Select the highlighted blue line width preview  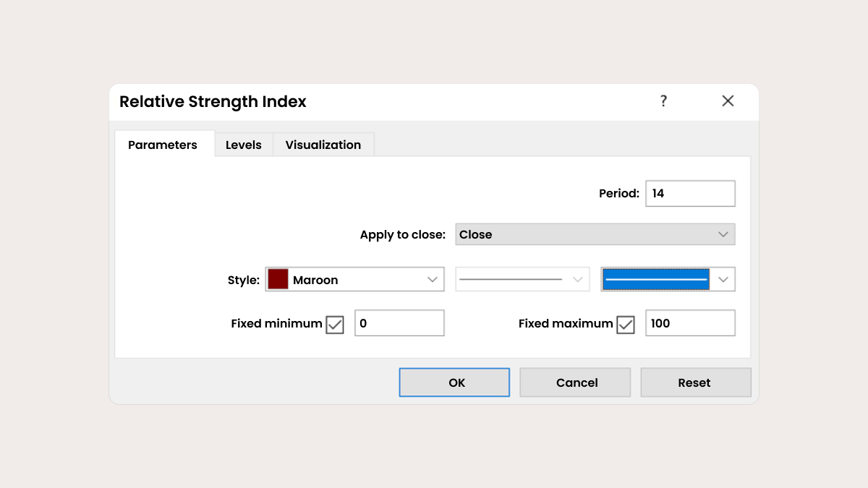655,279
